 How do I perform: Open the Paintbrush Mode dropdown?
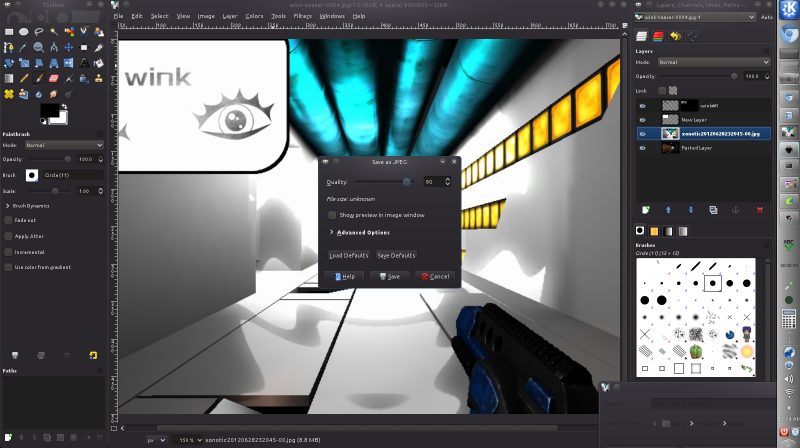[x=64, y=145]
